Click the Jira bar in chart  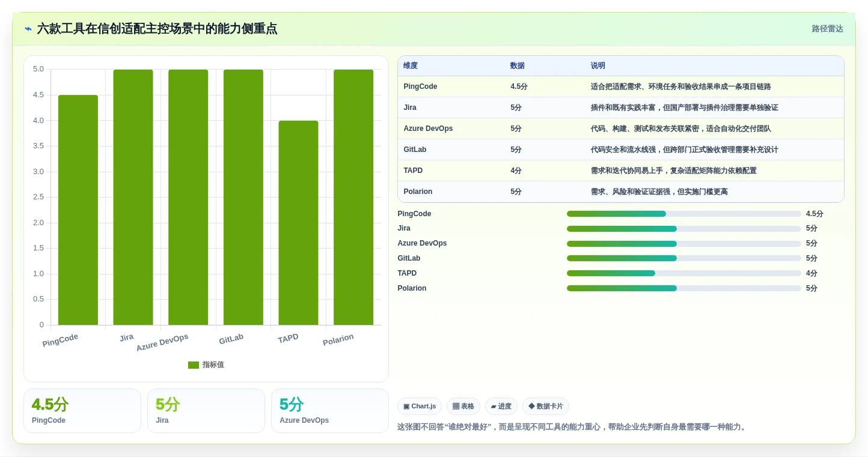[x=133, y=198]
